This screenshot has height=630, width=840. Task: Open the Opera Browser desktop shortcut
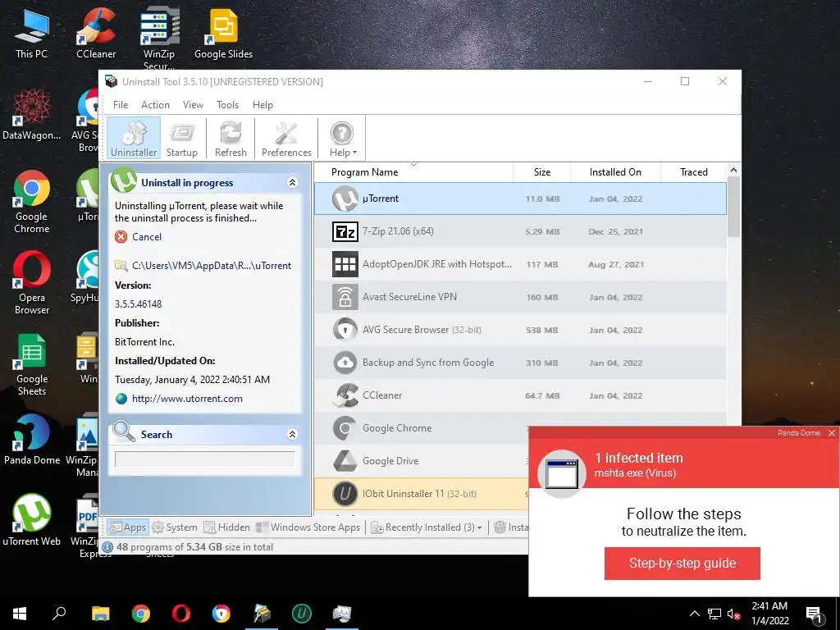coord(32,283)
